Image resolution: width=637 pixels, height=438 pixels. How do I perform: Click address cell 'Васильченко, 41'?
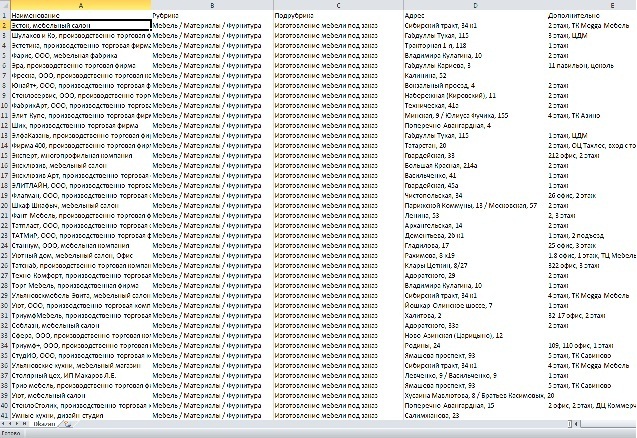pyautogui.click(x=475, y=176)
